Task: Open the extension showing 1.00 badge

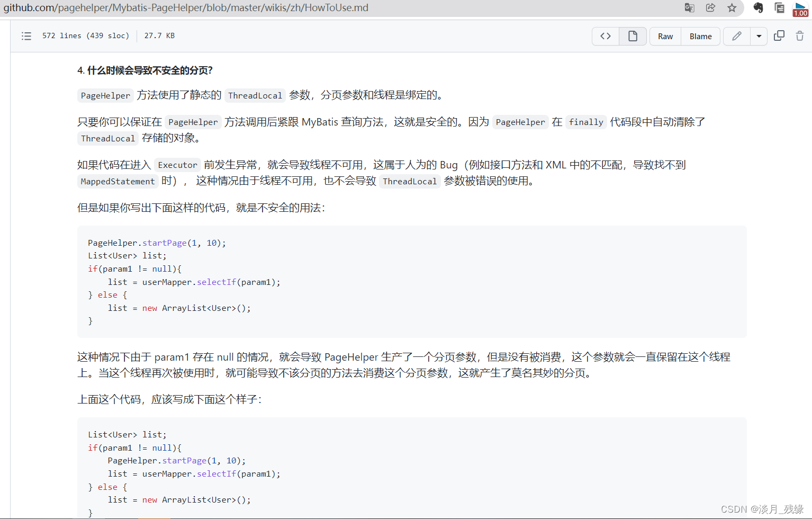Action: pyautogui.click(x=800, y=9)
